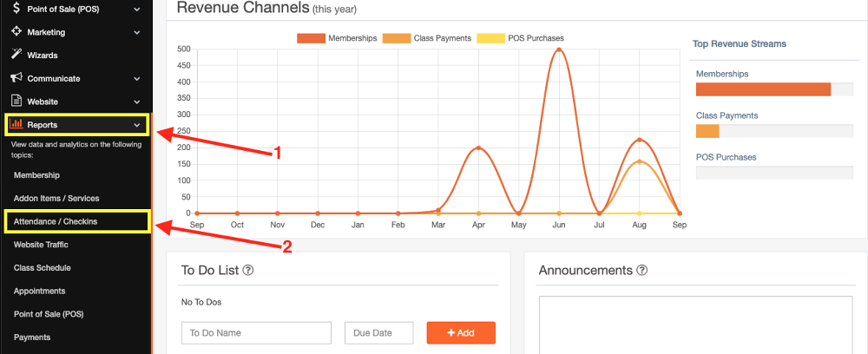Click the Marketing crosshair icon
The width and height of the screenshot is (868, 354).
17,32
